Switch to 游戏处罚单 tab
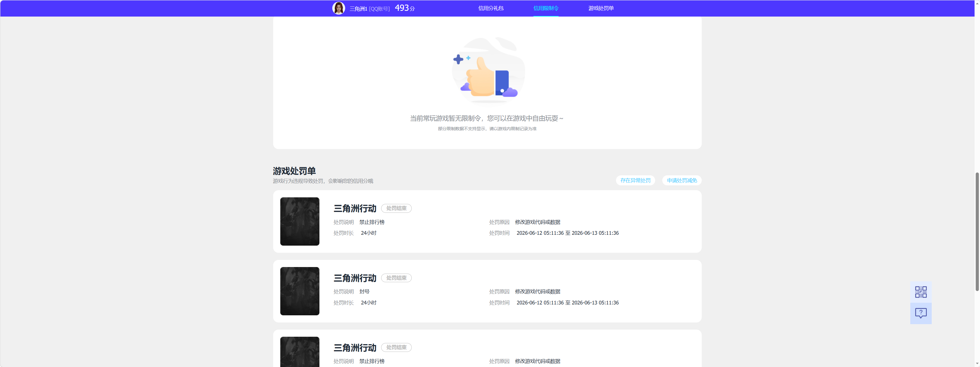This screenshot has height=367, width=980. pyautogui.click(x=601, y=8)
